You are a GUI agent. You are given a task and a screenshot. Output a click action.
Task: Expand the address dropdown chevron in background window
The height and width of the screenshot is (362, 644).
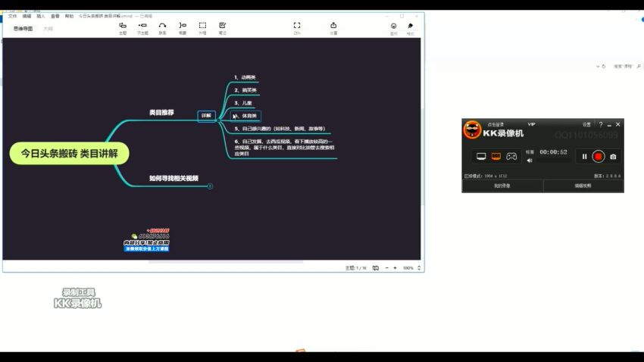[598, 66]
